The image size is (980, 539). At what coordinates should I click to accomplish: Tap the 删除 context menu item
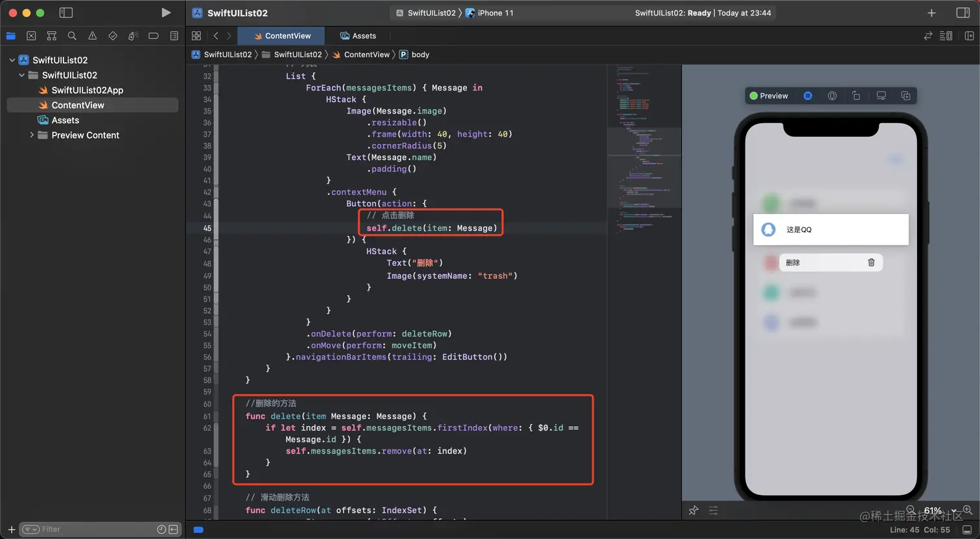coord(830,263)
